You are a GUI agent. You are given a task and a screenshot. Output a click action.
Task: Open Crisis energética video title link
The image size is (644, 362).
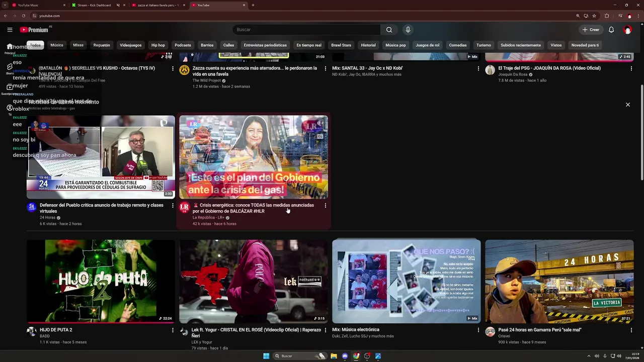[x=253, y=208]
